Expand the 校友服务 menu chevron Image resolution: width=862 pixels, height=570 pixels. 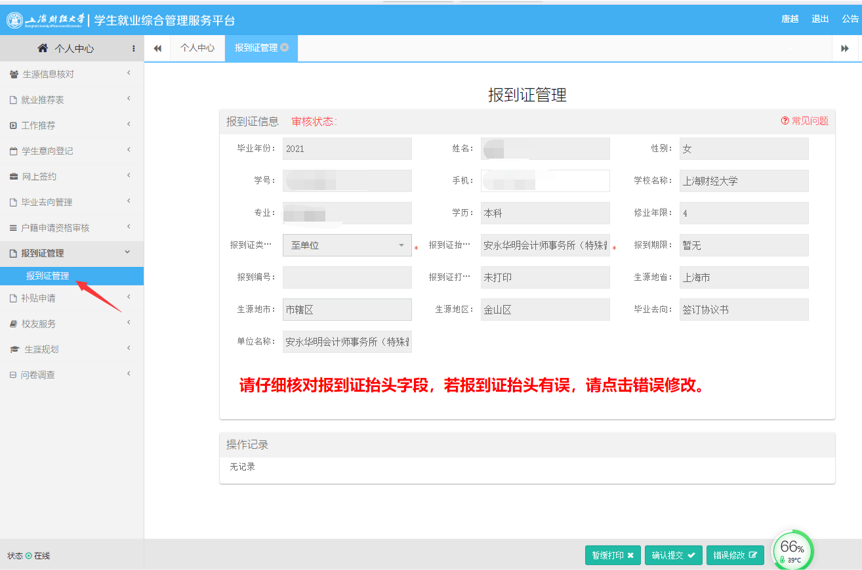point(129,323)
